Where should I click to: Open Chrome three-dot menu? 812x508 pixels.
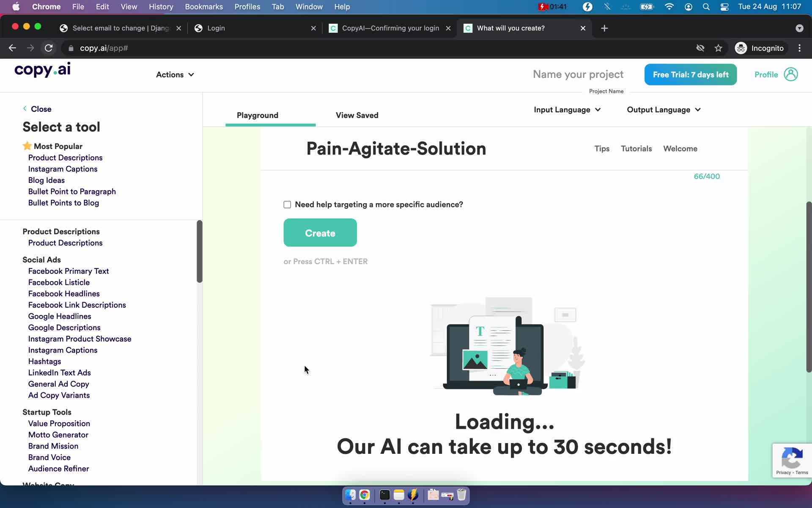[x=799, y=48]
